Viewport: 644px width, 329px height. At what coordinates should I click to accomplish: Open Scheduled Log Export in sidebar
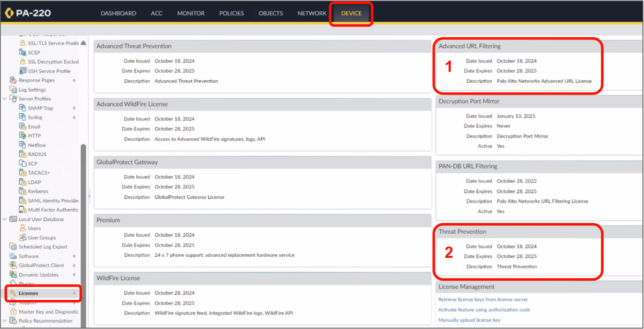(x=43, y=247)
